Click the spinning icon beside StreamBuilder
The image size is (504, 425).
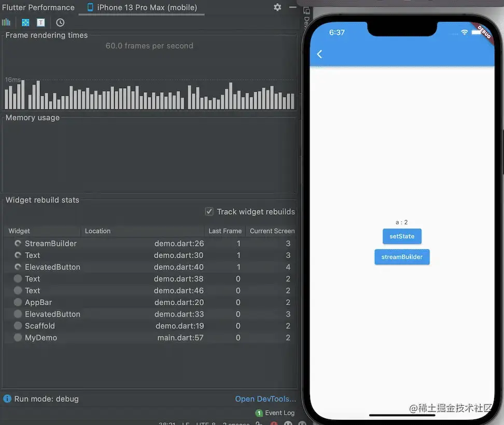point(18,244)
